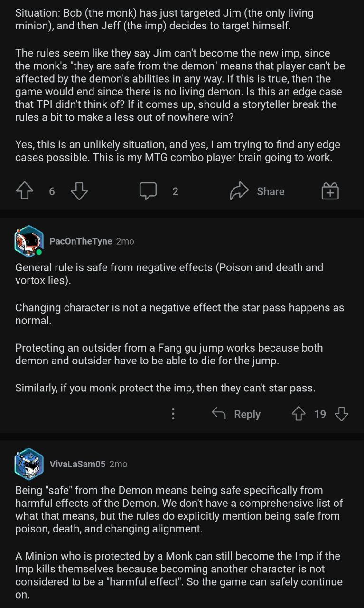Open PacOnTheTyne's username link
The height and width of the screenshot is (608, 364).
coord(81,241)
